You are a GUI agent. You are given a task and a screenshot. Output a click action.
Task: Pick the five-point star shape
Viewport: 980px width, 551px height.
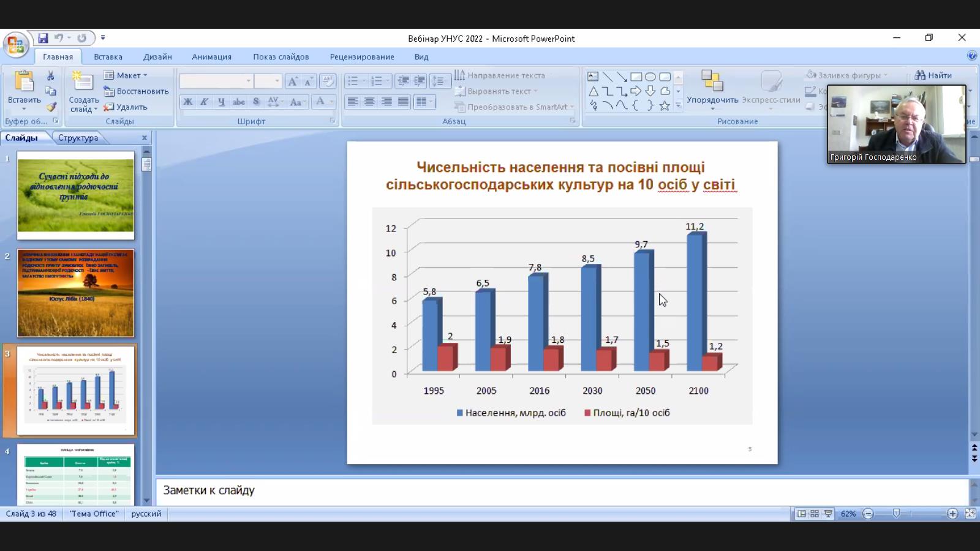tap(665, 105)
